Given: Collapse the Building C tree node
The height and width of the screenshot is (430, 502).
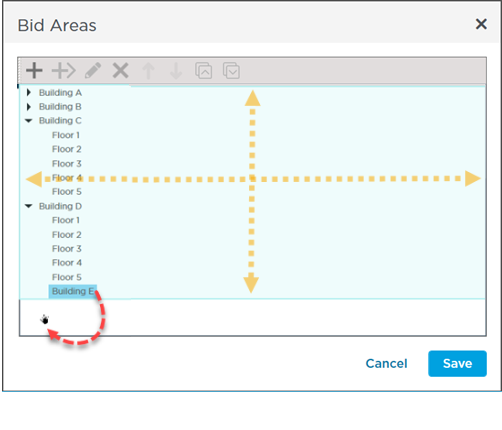Looking at the screenshot, I should pyautogui.click(x=29, y=121).
